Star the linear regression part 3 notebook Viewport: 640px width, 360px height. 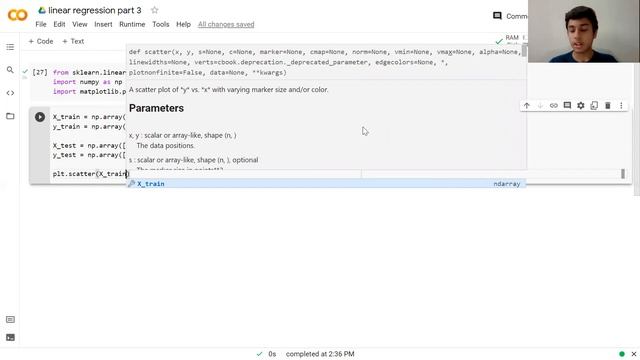click(154, 10)
